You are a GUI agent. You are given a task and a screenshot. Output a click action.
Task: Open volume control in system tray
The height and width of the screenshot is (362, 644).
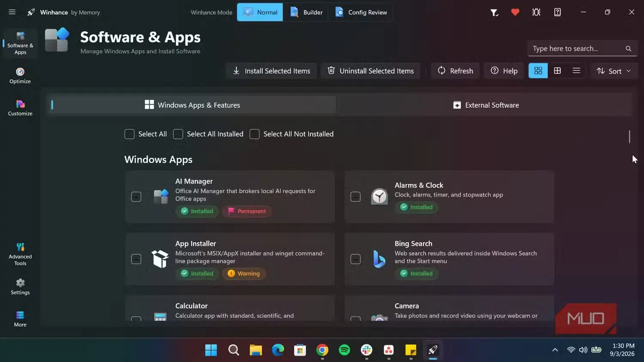[583, 350]
